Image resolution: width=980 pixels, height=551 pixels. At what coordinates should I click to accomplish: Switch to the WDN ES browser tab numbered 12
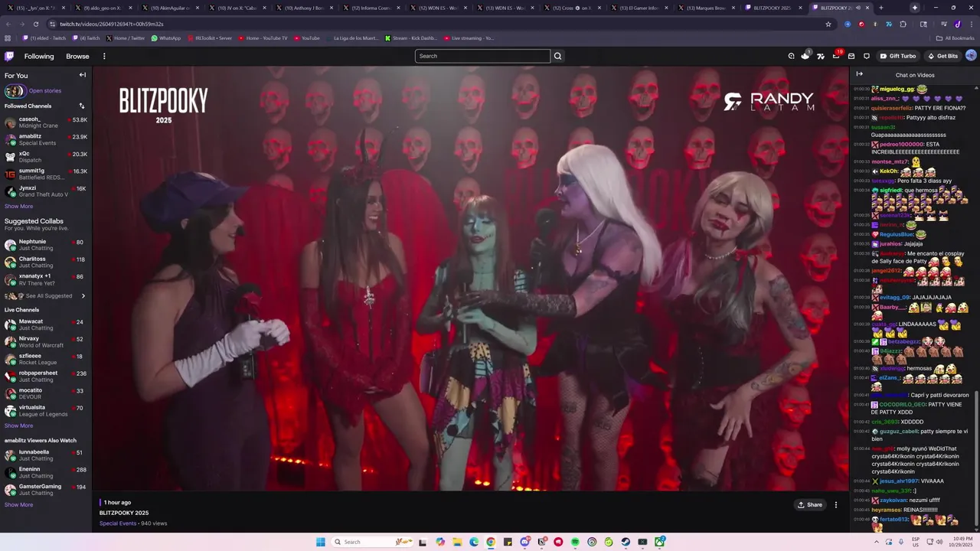(437, 8)
